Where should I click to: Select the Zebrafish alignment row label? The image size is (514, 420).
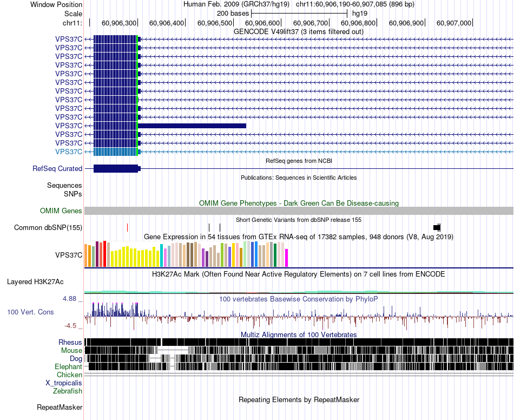coord(68,391)
